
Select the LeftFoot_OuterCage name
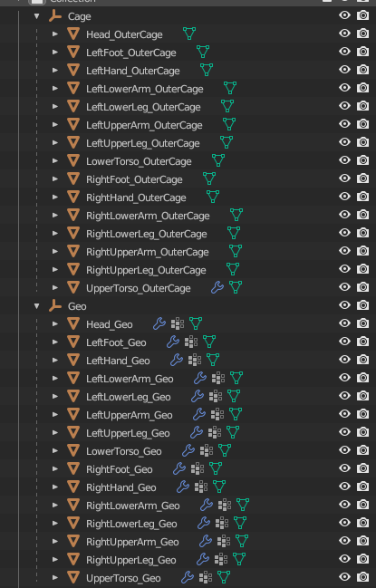(130, 53)
